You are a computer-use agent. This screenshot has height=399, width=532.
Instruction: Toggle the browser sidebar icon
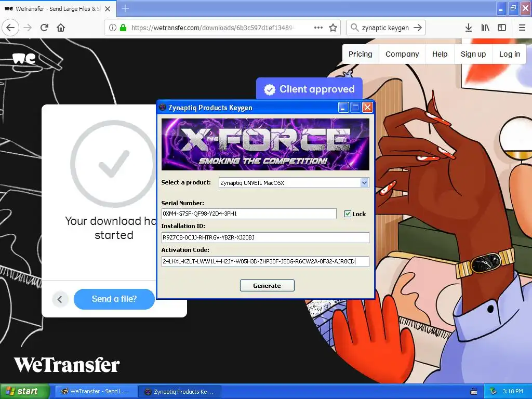(x=502, y=28)
